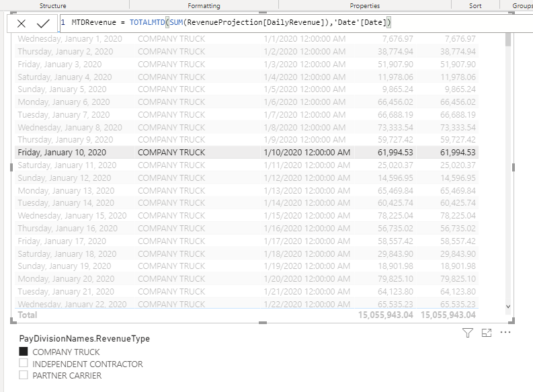Click the PayDivisionNames.RevenueType slicer header
Image resolution: width=533 pixels, height=392 pixels.
click(84, 339)
